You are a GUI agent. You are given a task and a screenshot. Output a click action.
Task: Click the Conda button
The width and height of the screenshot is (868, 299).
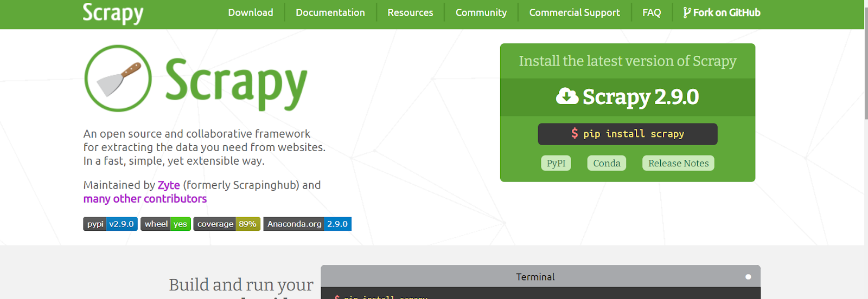coord(607,163)
